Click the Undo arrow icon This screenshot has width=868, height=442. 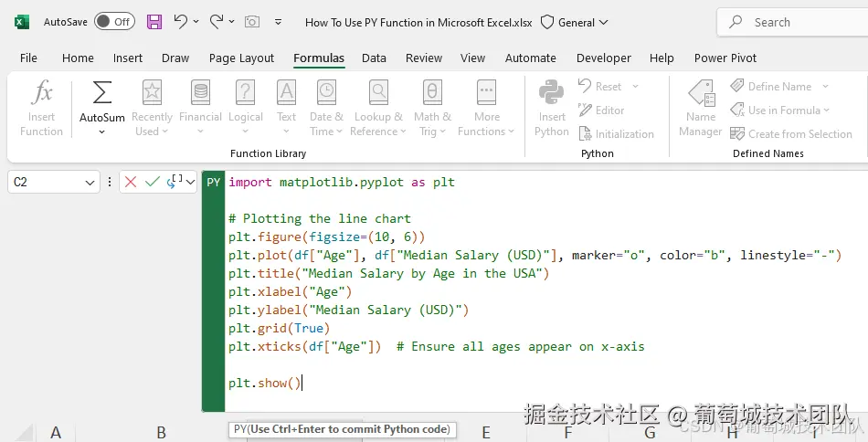point(180,22)
